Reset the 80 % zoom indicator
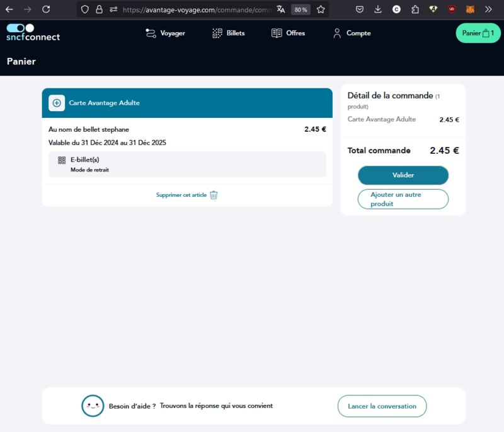504x432 pixels. coord(301,9)
